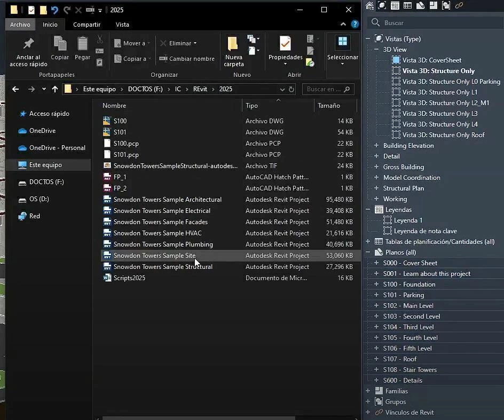504x420 pixels.
Task: Go up one folder level arrow
Action: pos(55,89)
